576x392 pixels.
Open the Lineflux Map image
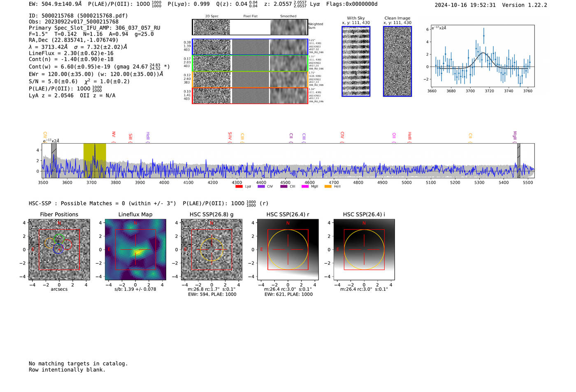135,250
